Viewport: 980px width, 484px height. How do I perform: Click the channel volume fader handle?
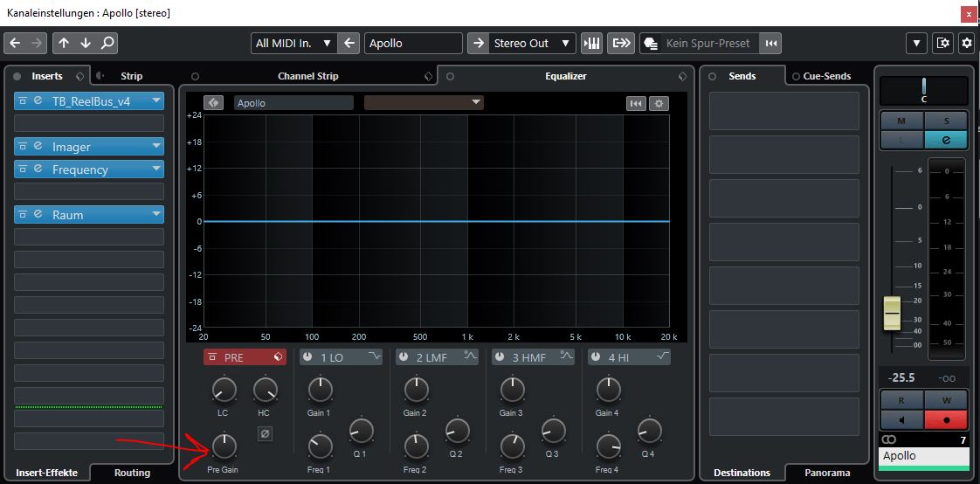tap(892, 313)
